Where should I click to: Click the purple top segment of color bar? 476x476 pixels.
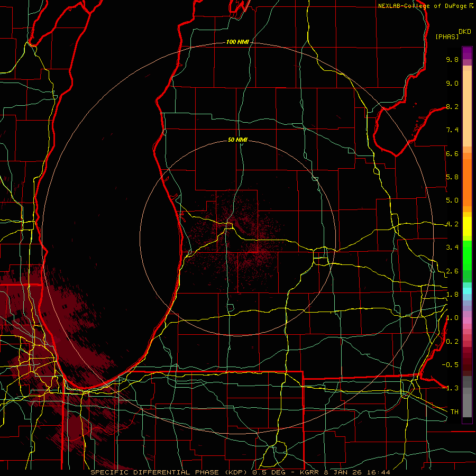[467, 53]
